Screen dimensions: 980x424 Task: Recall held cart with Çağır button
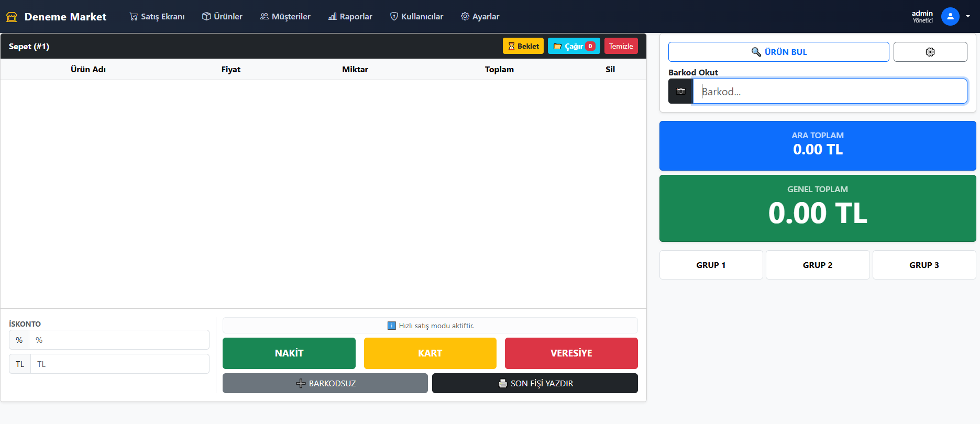pyautogui.click(x=568, y=46)
